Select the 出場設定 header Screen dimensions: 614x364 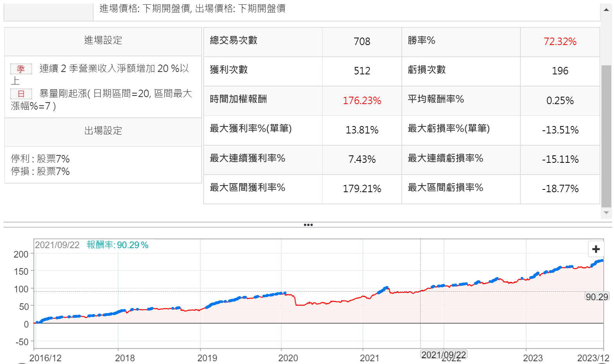103,131
